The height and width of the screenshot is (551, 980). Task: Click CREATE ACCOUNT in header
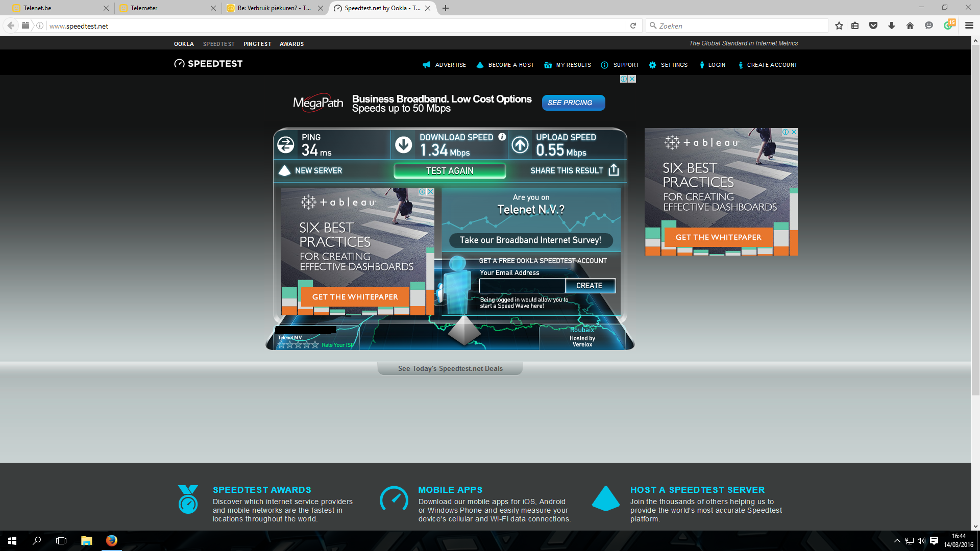click(768, 65)
